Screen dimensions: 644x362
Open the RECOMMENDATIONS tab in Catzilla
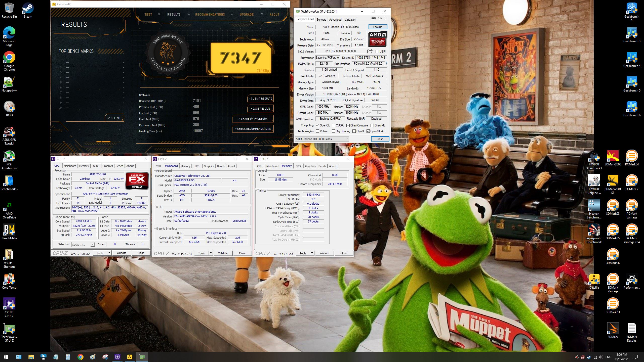pos(210,15)
